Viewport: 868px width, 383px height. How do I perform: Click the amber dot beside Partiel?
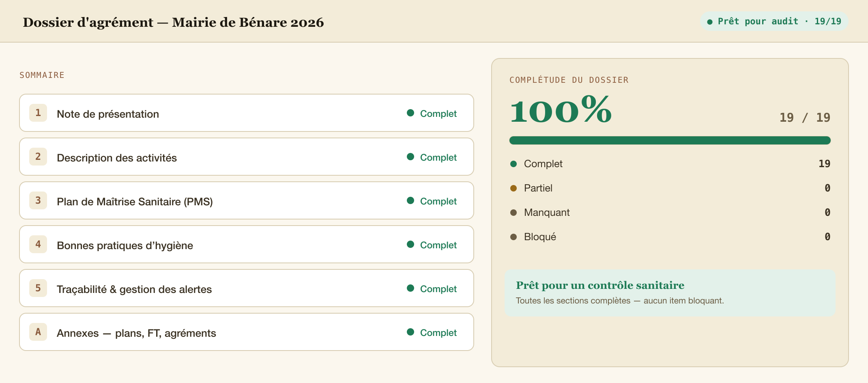tap(513, 188)
